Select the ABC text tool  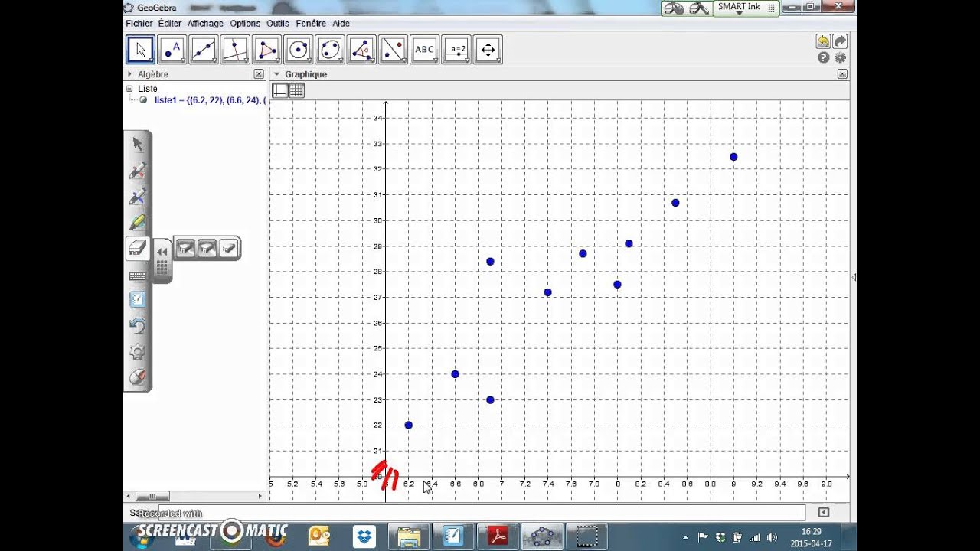pyautogui.click(x=424, y=50)
